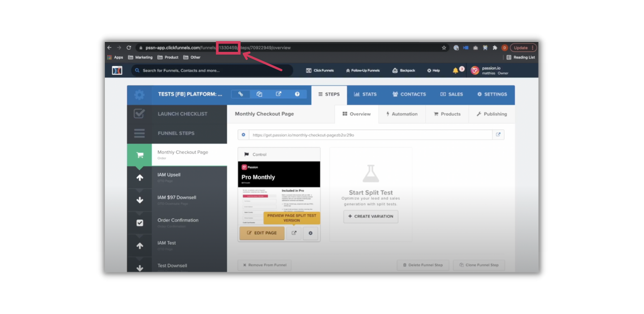Open the external-link icon next to the page URL
This screenshot has height=314, width=644.
click(x=498, y=134)
